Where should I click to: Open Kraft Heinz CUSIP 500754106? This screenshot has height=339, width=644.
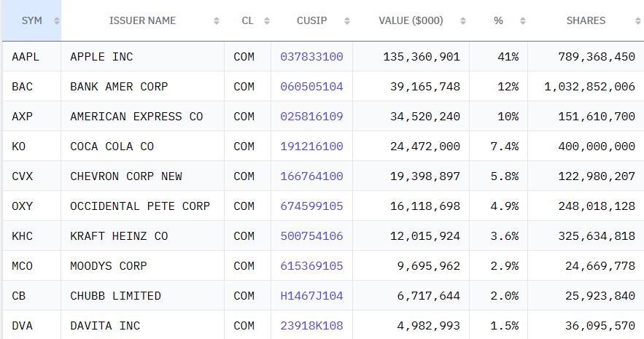click(311, 236)
